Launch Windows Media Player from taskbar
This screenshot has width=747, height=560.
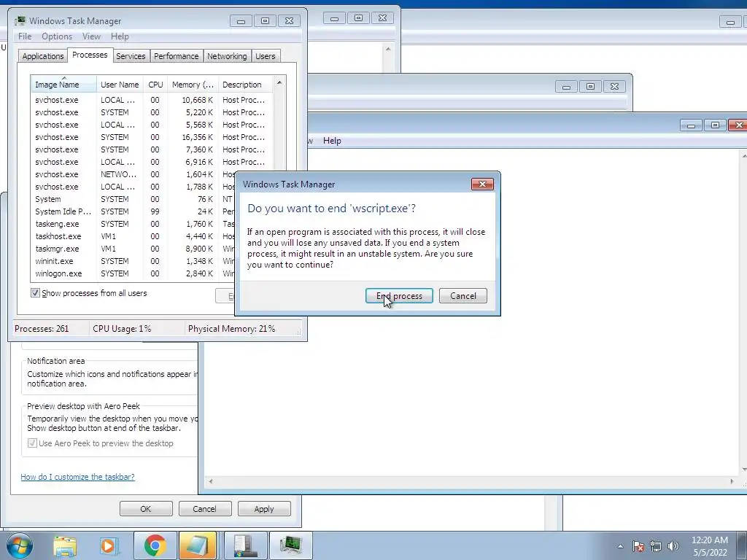(x=109, y=545)
